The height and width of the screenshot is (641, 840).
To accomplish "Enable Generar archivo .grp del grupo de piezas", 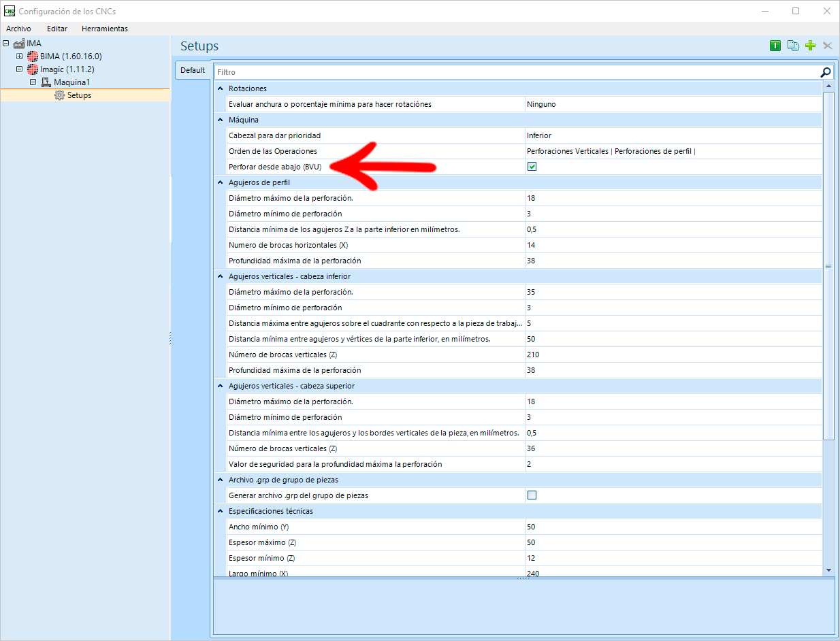I will point(532,495).
